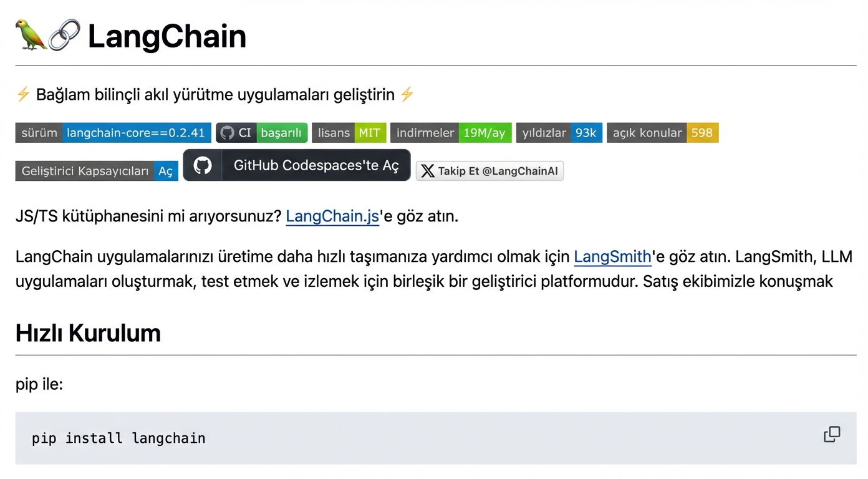Click the GitHub octocat icon on the Codespaces button
The width and height of the screenshot is (868, 479).
[x=202, y=165]
